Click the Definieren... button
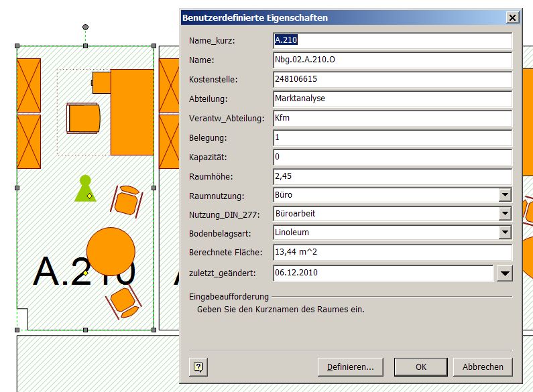The image size is (533, 392). [350, 367]
